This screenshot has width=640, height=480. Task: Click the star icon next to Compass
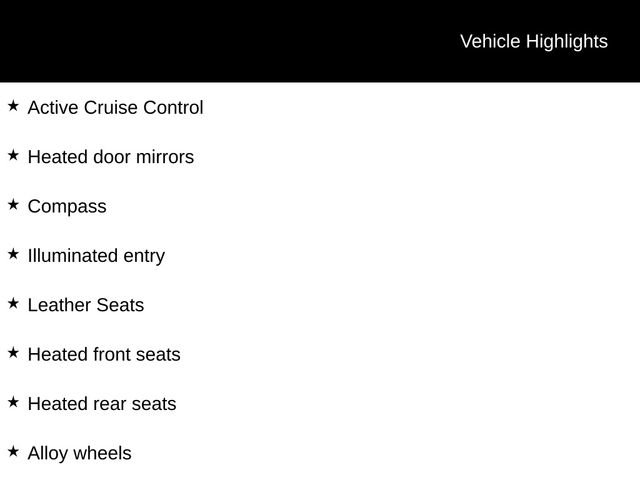(x=13, y=204)
